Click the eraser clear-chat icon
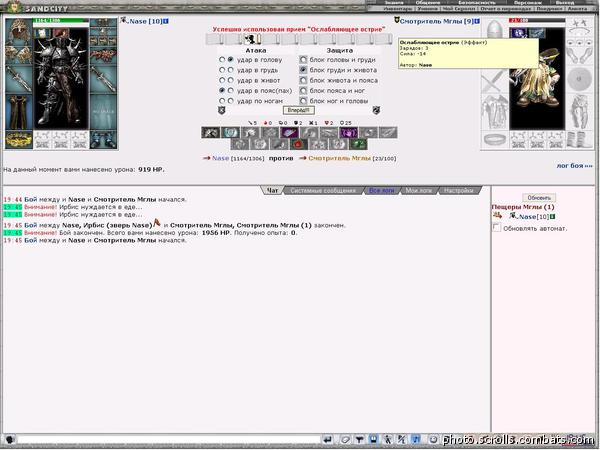 [346, 440]
